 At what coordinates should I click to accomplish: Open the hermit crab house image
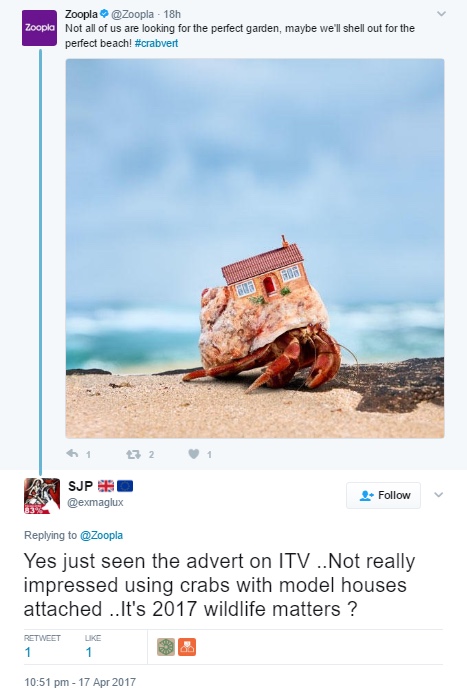click(255, 248)
